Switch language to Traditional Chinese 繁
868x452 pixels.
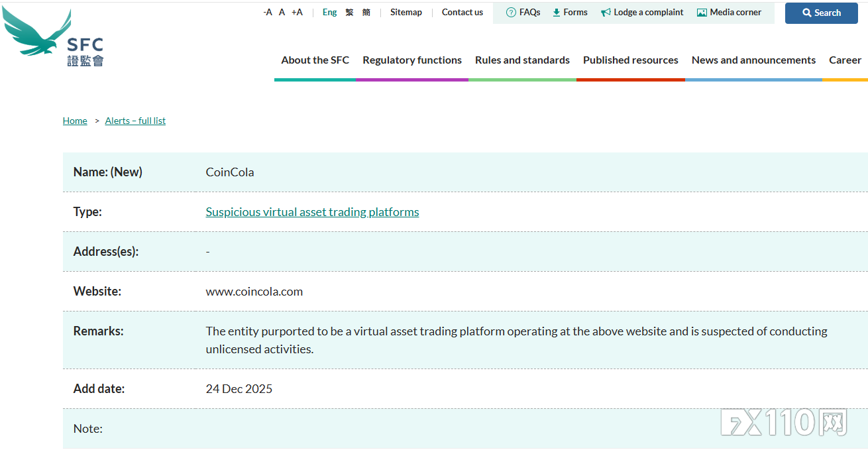coord(349,13)
